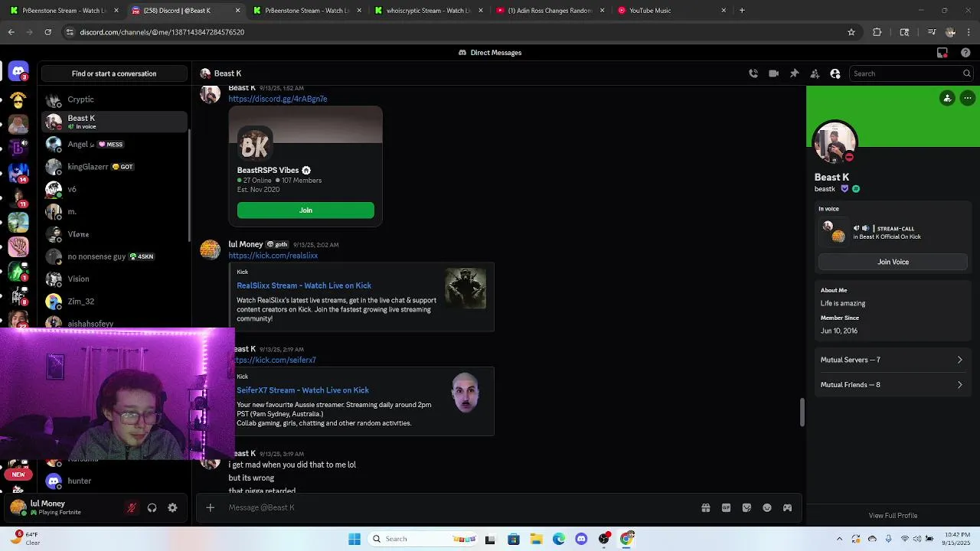
Task: Switch to Adin Ross YouTube tab
Action: tap(550, 11)
